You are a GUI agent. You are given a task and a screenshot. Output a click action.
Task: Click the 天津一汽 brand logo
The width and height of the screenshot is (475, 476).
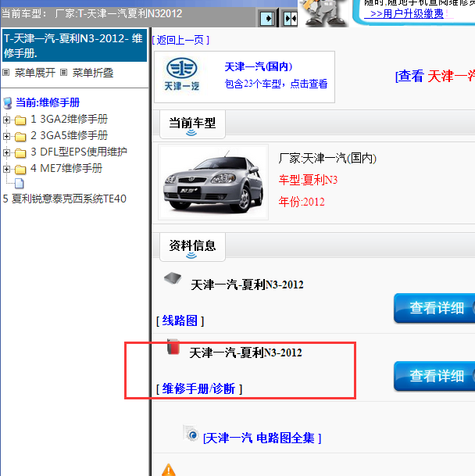pos(182,74)
